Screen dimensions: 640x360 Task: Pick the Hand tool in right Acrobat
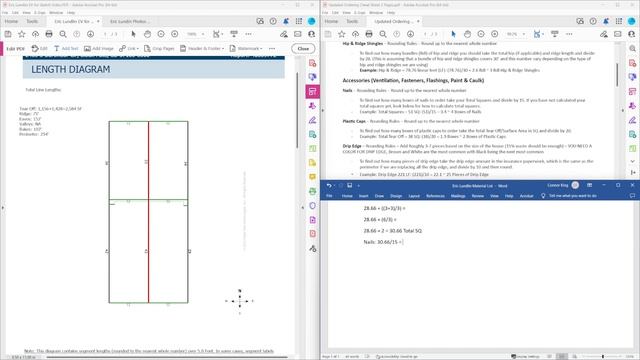pos(467,34)
